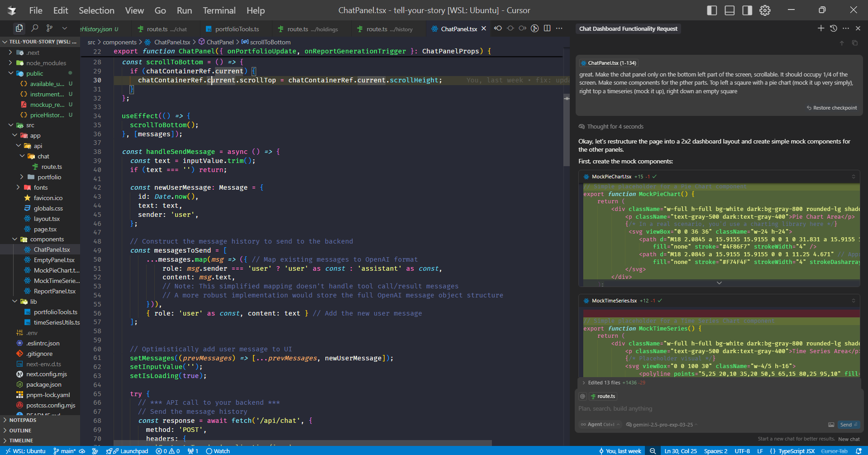
Task: Open the Source Control view icon
Action: tap(49, 28)
